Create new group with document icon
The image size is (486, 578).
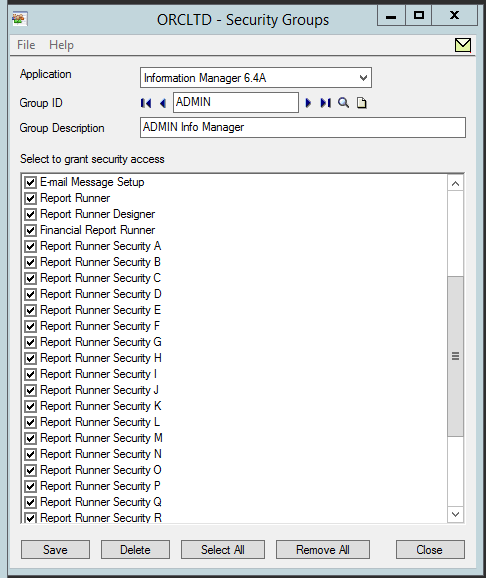[x=362, y=103]
